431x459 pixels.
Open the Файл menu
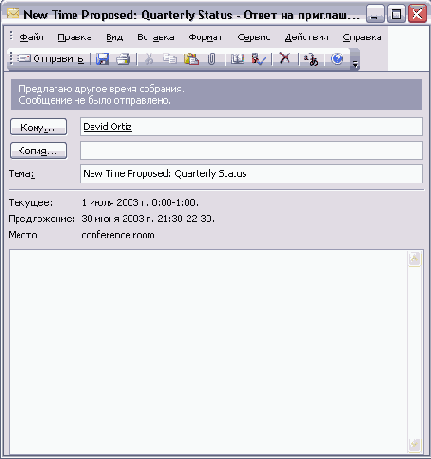pos(31,37)
